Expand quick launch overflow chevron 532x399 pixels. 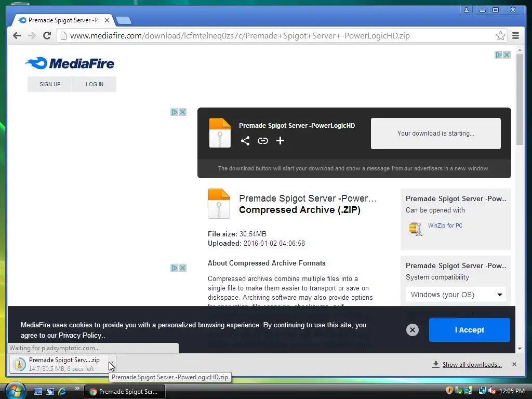pyautogui.click(x=77, y=389)
